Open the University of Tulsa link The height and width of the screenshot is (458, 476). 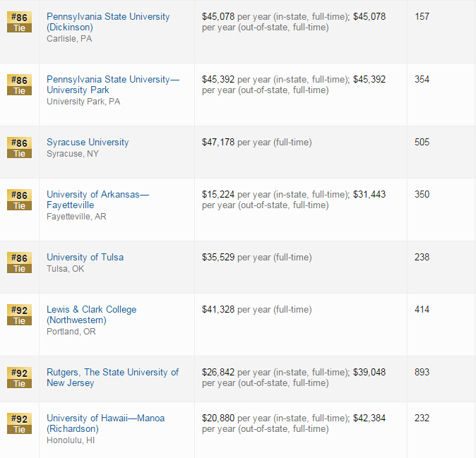85,257
